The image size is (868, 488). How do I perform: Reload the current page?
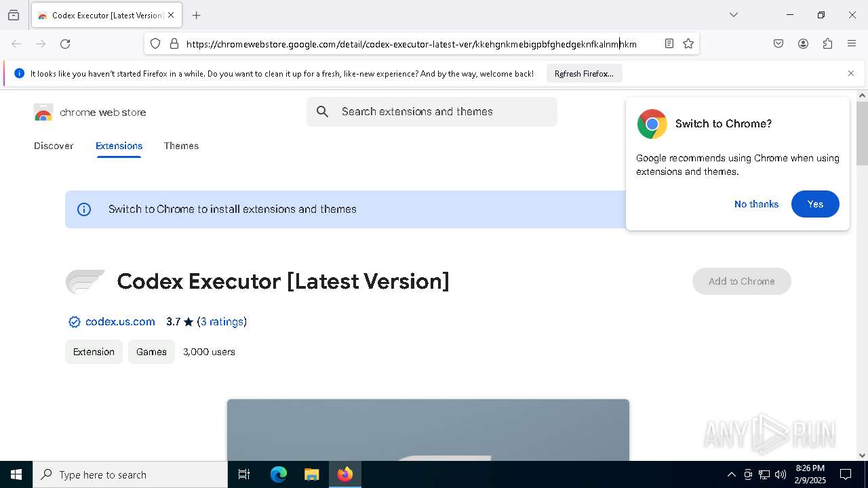pyautogui.click(x=65, y=43)
